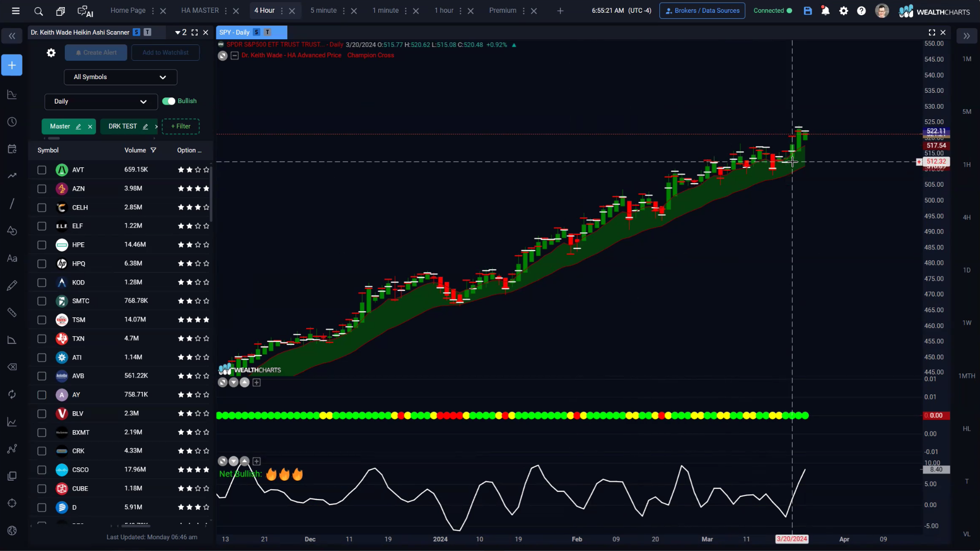Select the pencil drawing tool in sidebar
This screenshot has height=551, width=980.
pos(12,285)
